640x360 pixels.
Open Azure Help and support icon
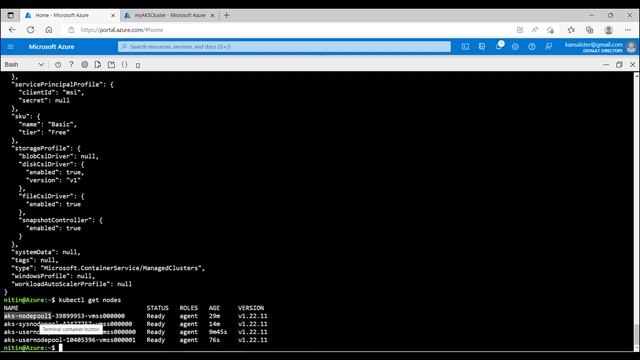tap(532, 47)
